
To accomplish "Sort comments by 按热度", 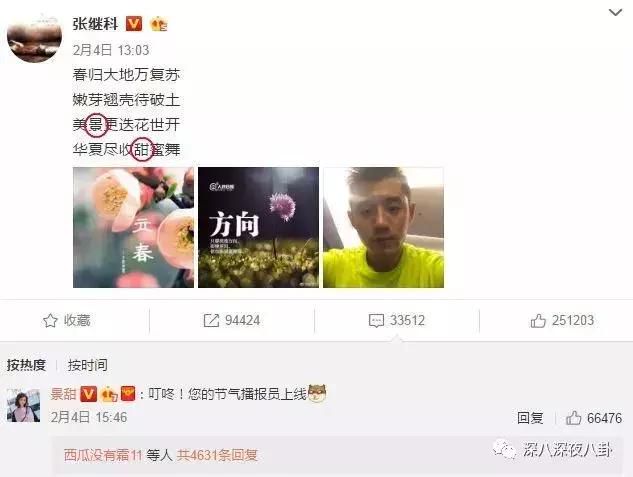I will [x=26, y=365].
